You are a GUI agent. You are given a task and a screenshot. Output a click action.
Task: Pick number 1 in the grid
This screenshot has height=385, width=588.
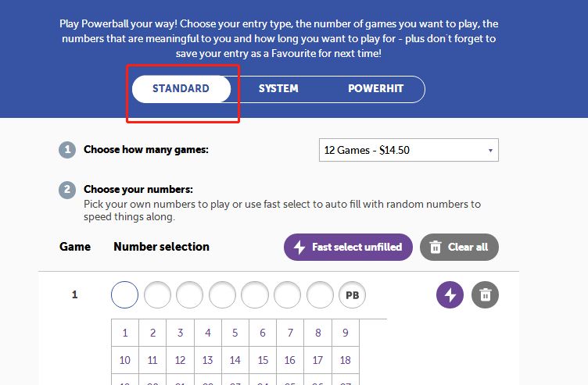point(125,333)
